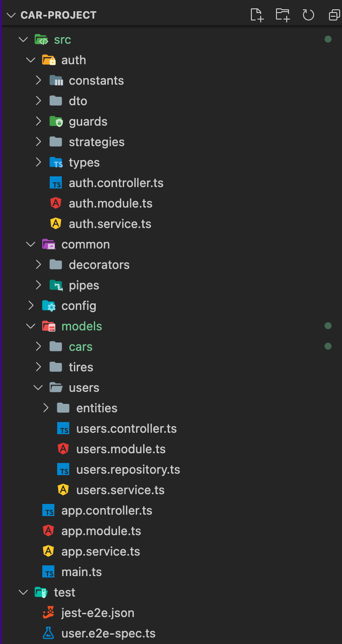Expand the dto folder chevron
342x644 pixels.
click(38, 101)
